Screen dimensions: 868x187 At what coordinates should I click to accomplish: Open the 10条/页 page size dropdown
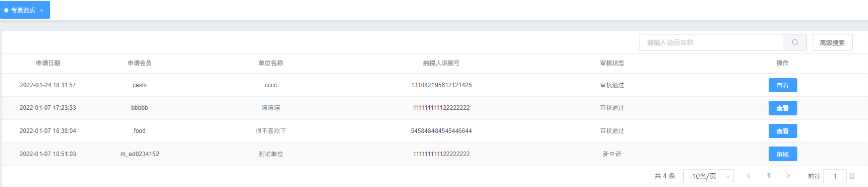click(x=708, y=176)
